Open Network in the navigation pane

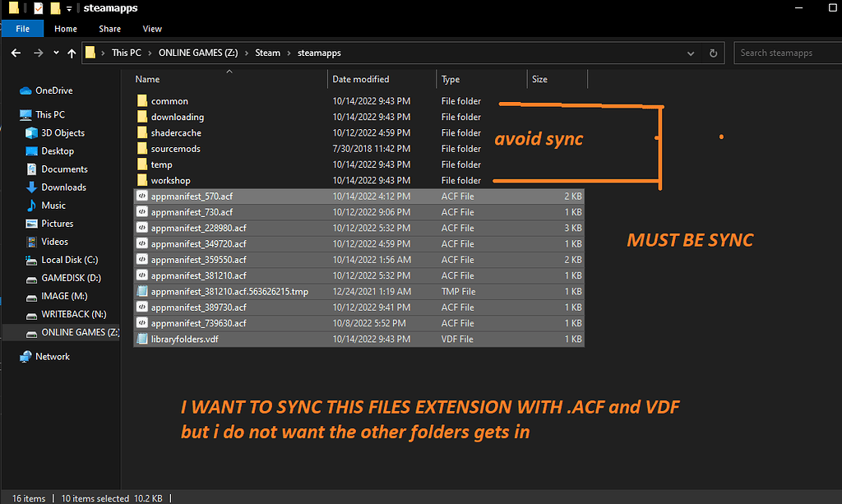coord(53,356)
